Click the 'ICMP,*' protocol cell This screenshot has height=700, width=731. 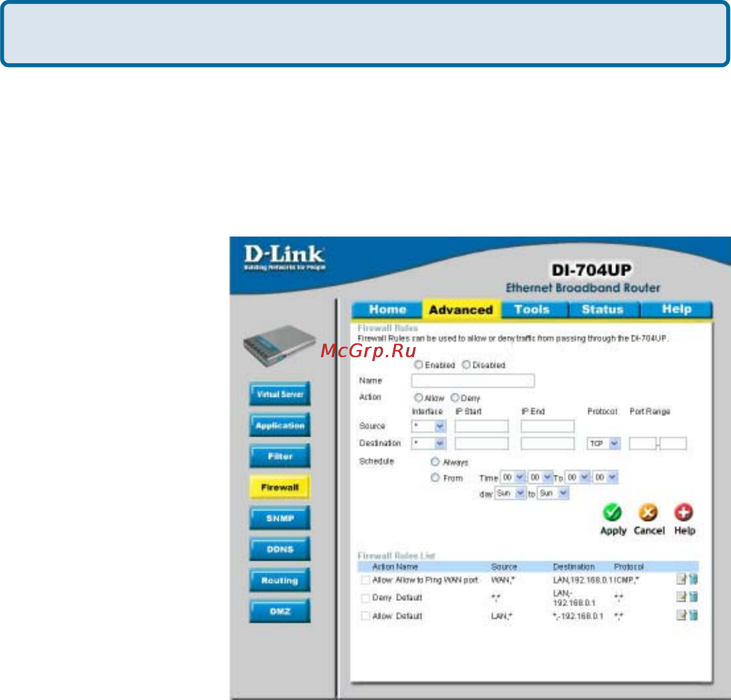[627, 580]
